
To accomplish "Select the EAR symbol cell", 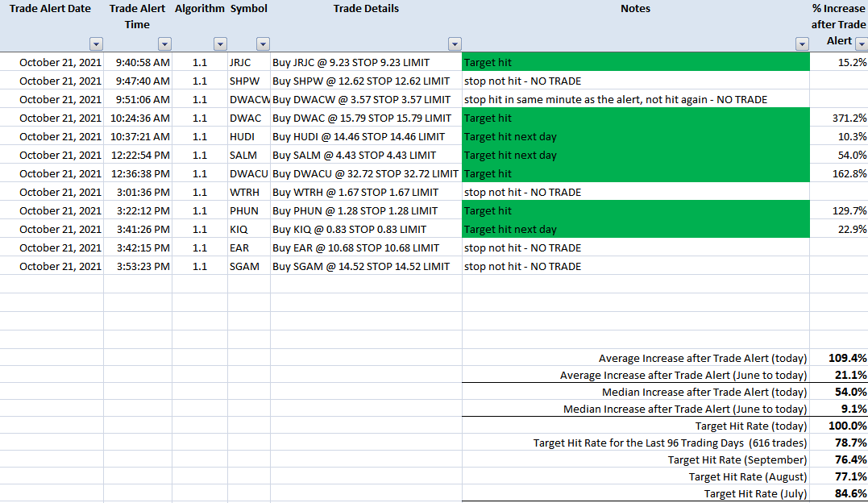I will point(248,248).
